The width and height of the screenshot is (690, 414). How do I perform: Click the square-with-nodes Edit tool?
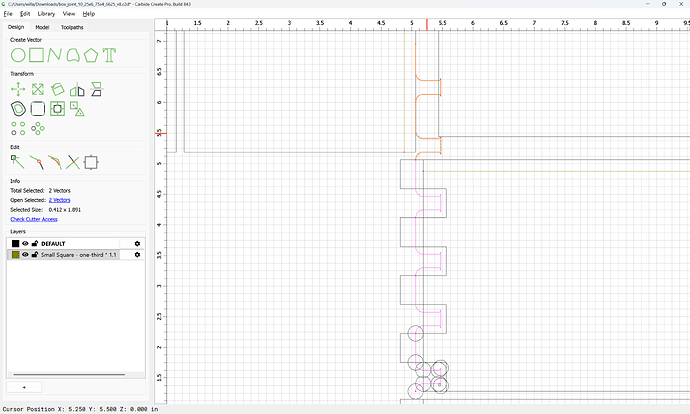(x=91, y=162)
